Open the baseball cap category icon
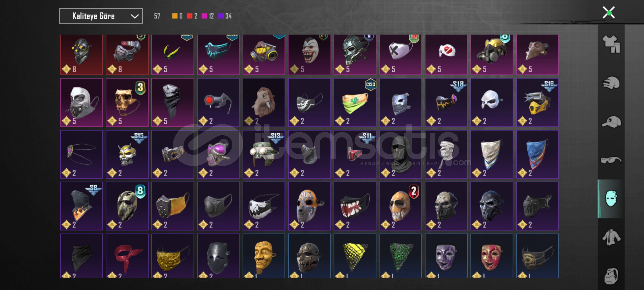This screenshot has height=290, width=644. point(611,122)
